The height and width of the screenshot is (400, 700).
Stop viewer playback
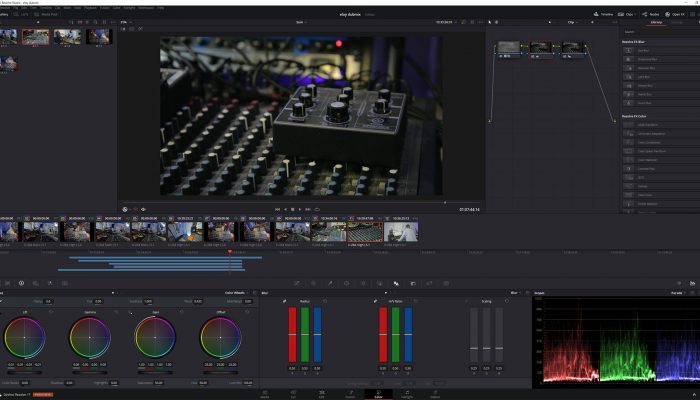tap(293, 209)
